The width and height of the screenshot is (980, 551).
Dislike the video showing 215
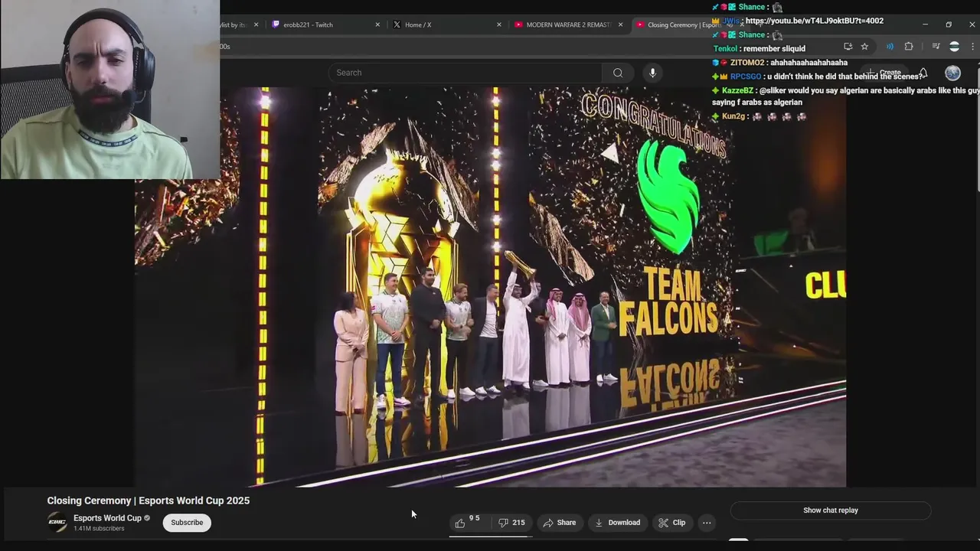coord(511,523)
